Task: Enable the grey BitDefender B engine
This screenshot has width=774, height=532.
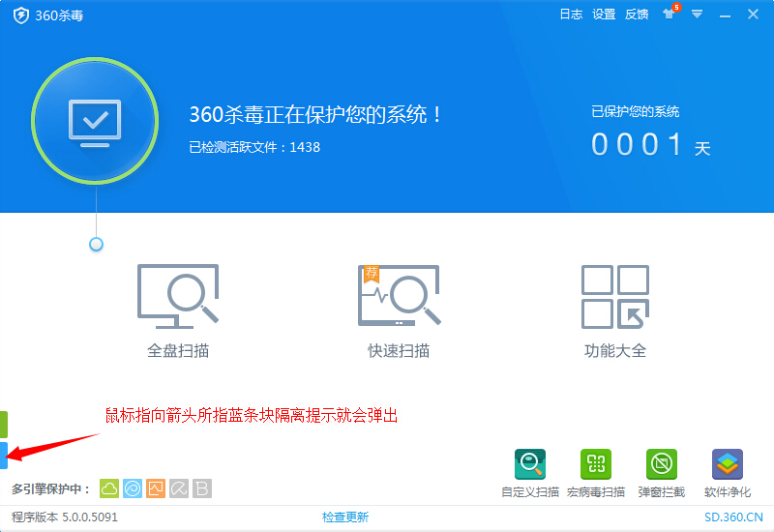Action: pyautogui.click(x=201, y=488)
